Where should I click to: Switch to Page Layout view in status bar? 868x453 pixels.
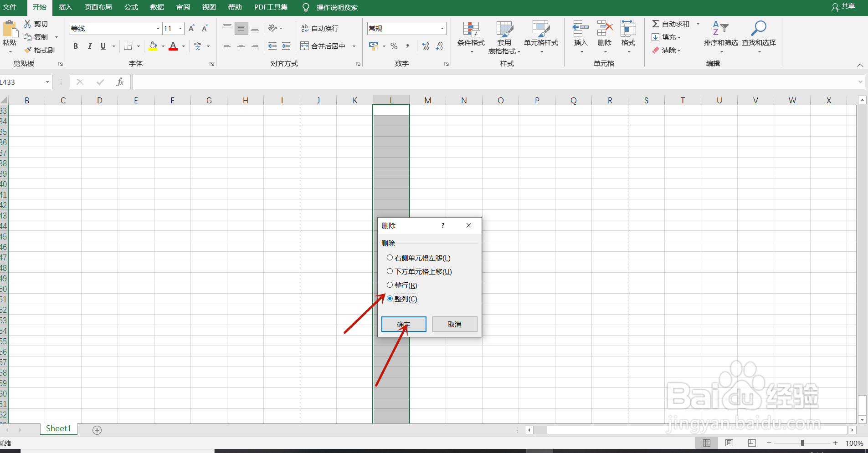729,443
